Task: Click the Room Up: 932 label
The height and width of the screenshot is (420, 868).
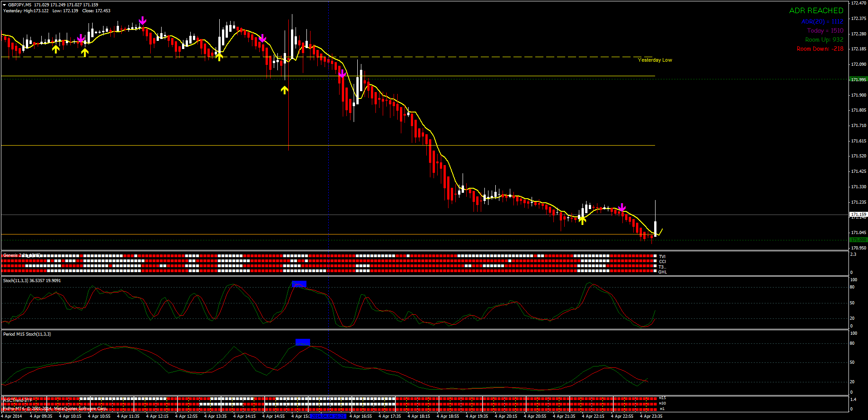Action: point(824,39)
